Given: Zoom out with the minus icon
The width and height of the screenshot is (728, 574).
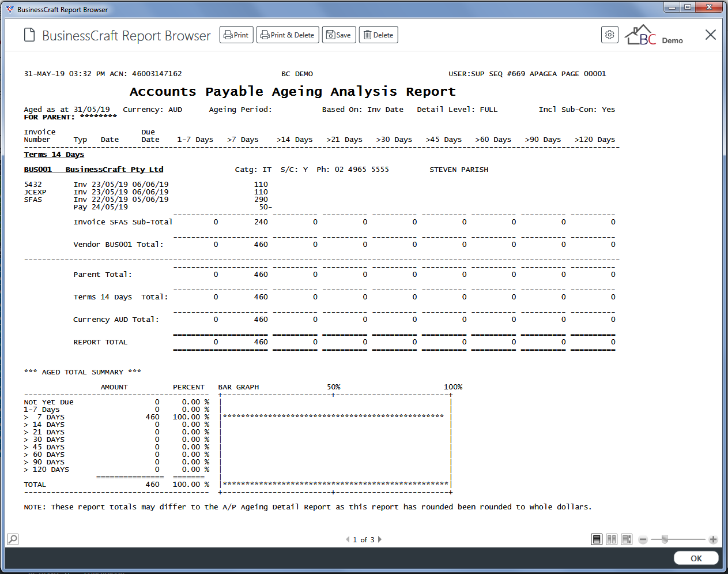Looking at the screenshot, I should pos(643,540).
